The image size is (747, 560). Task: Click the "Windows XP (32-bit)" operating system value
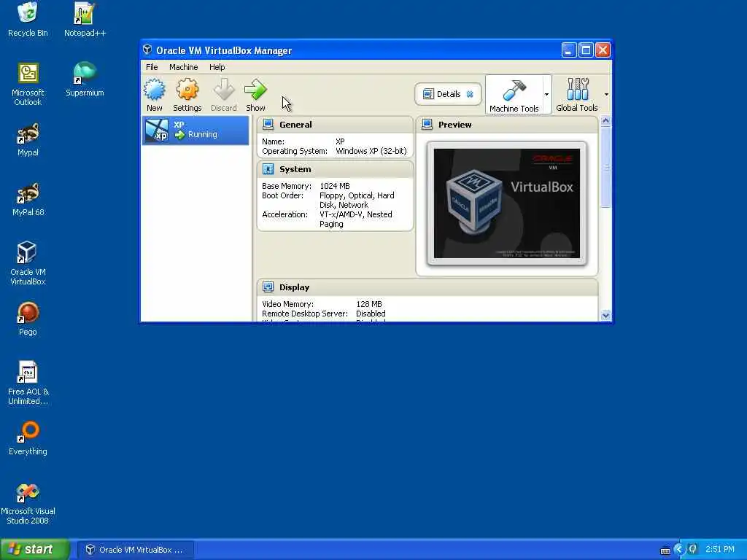(x=371, y=151)
